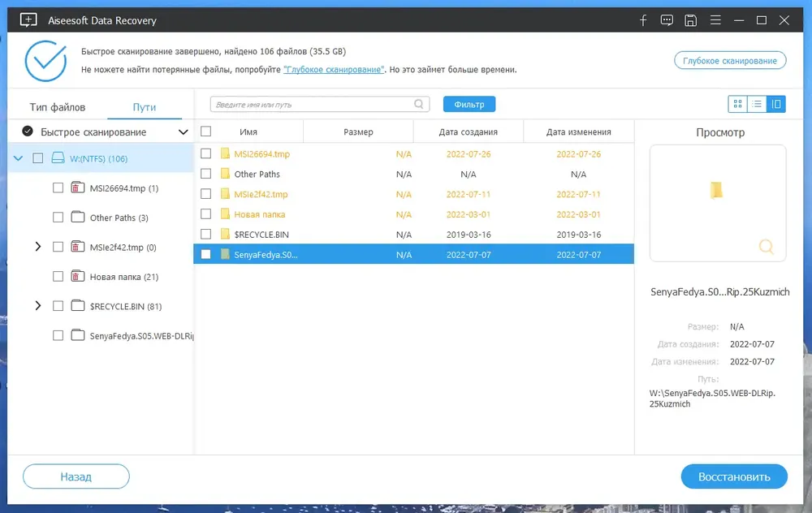The height and width of the screenshot is (513, 812).
Task: Switch to the Тип файлов tab
Action: 58,107
